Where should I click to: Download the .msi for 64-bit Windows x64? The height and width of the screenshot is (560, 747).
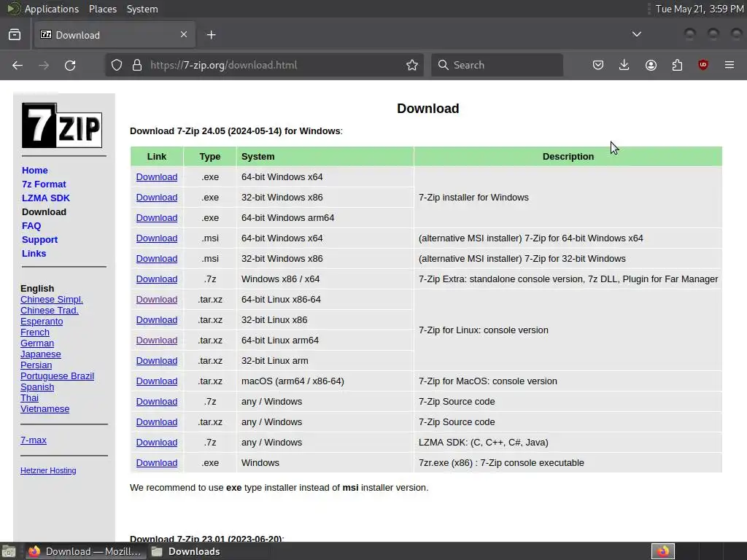(x=157, y=238)
